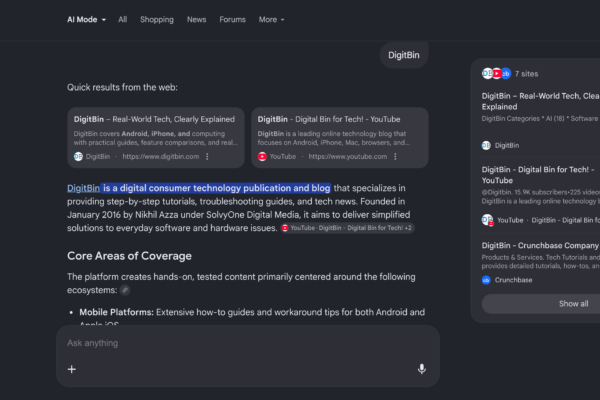
Task: Open DigitBin Real-World Tech source in sidebar
Action: pyautogui.click(x=540, y=101)
